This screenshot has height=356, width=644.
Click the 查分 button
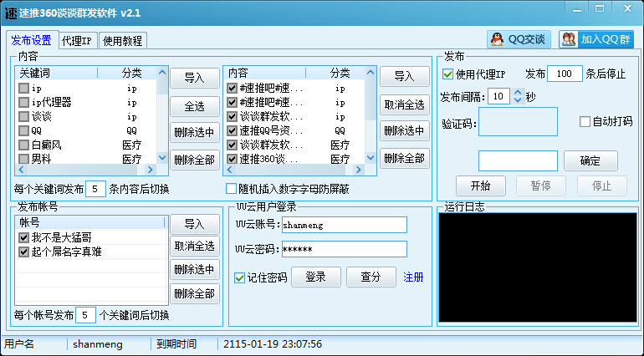coord(371,277)
